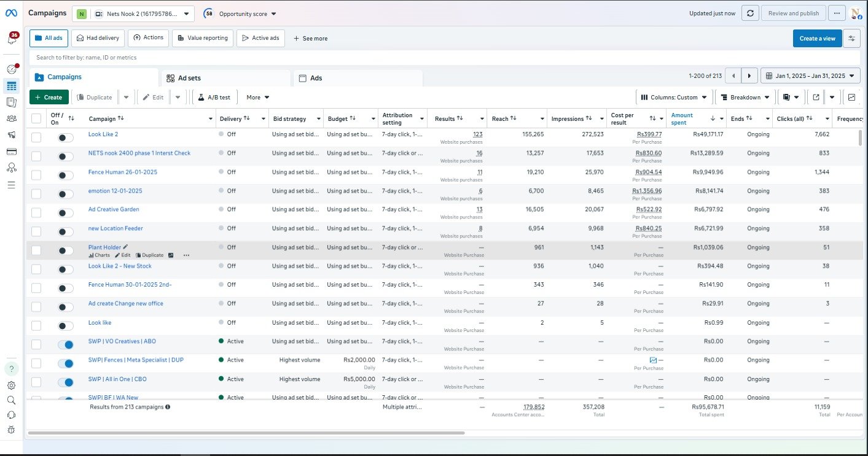Check the box for Ad Creative Garden row
Image resolution: width=868 pixels, height=456 pixels.
point(36,212)
